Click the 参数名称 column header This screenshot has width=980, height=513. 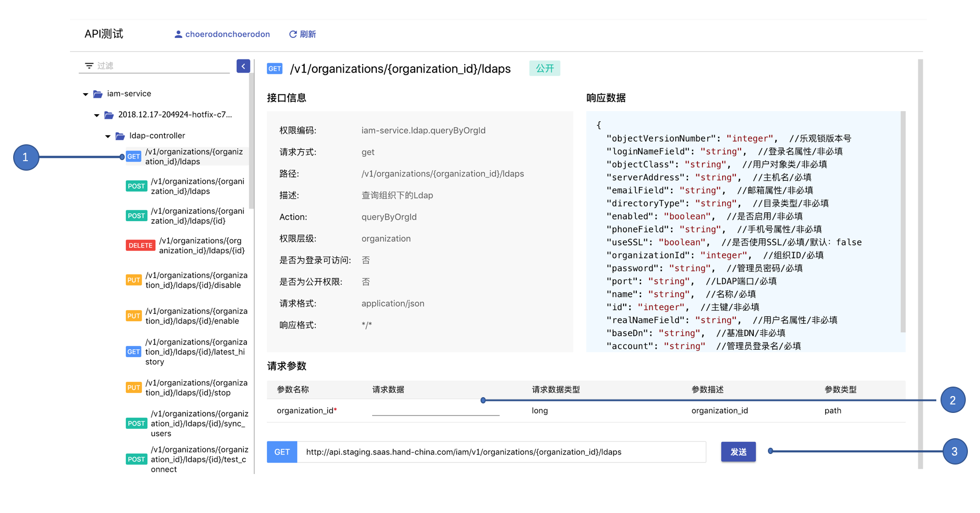pos(293,390)
